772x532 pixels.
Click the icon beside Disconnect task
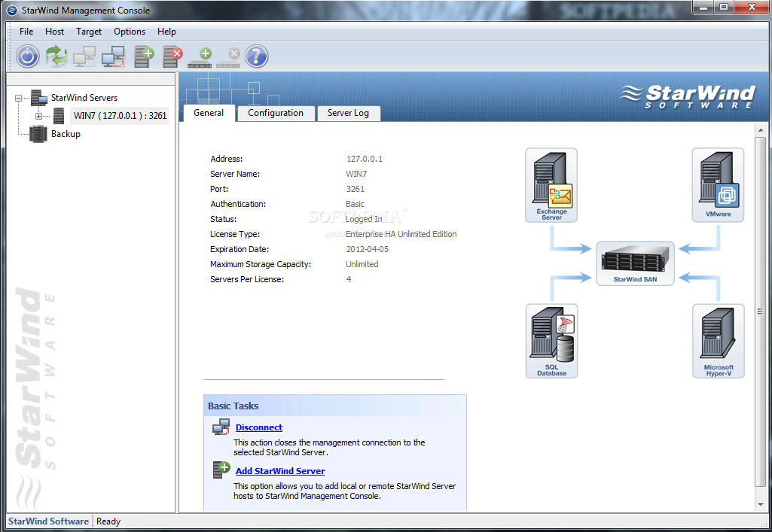pos(221,427)
